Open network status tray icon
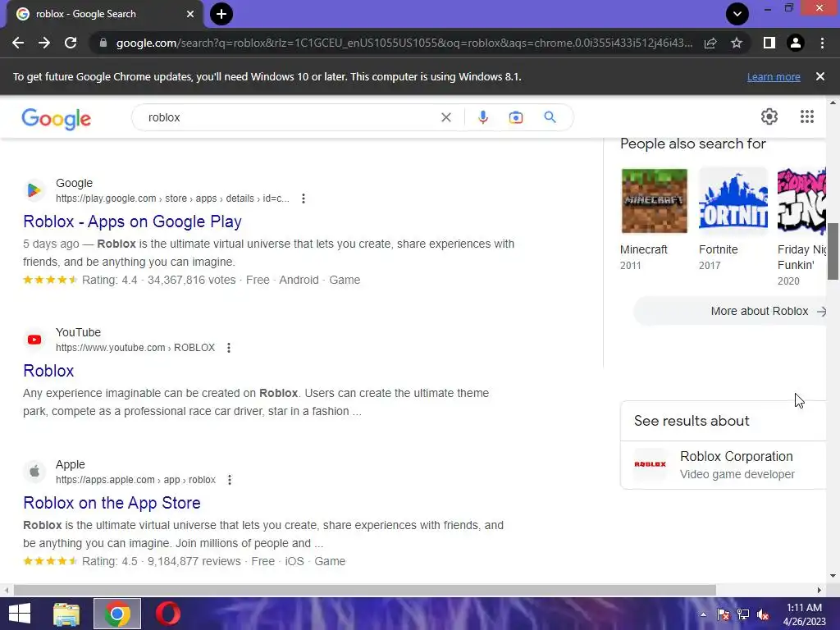This screenshot has height=630, width=840. point(743,614)
